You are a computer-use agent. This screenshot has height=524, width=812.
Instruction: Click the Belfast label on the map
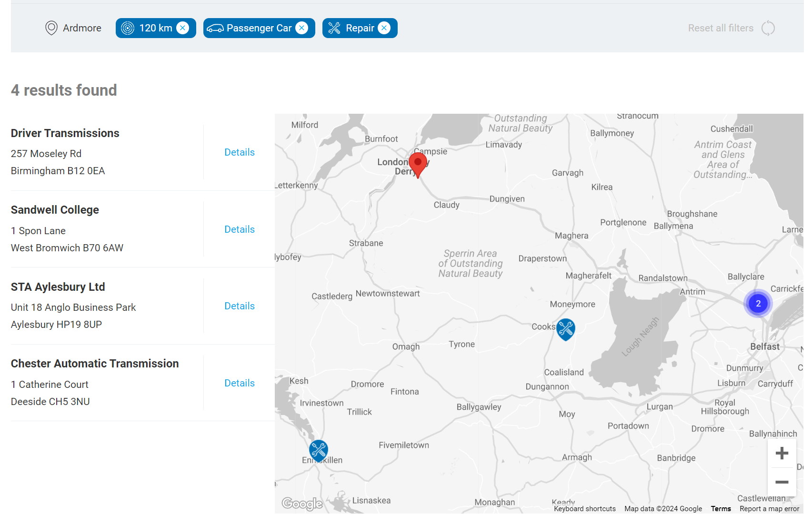pos(765,347)
